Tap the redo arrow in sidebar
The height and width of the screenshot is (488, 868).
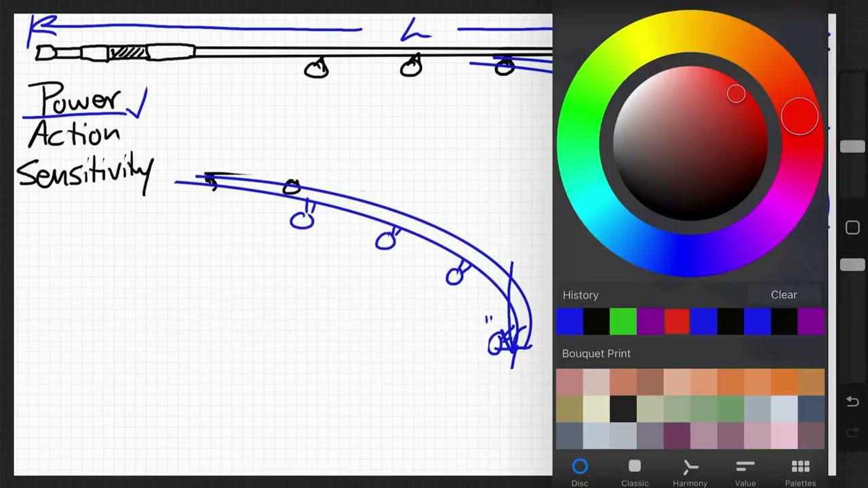852,432
